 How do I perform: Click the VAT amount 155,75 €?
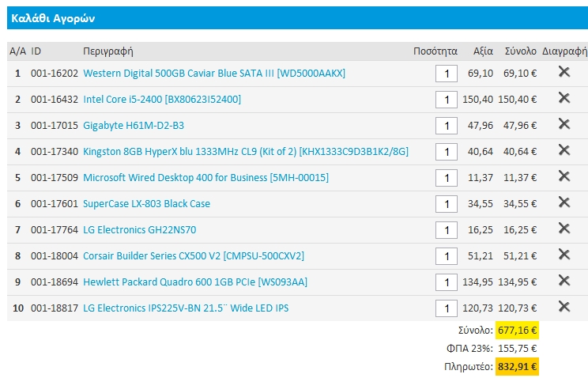tap(517, 349)
